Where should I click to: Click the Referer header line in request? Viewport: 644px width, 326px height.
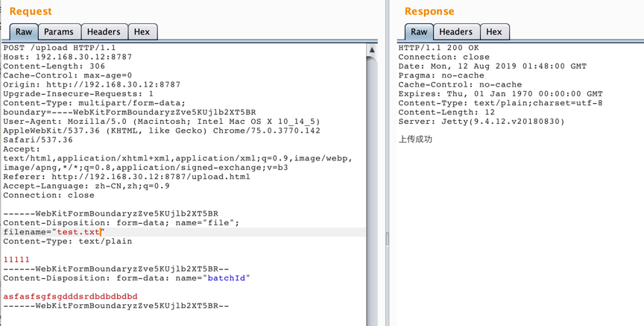pyautogui.click(x=127, y=177)
